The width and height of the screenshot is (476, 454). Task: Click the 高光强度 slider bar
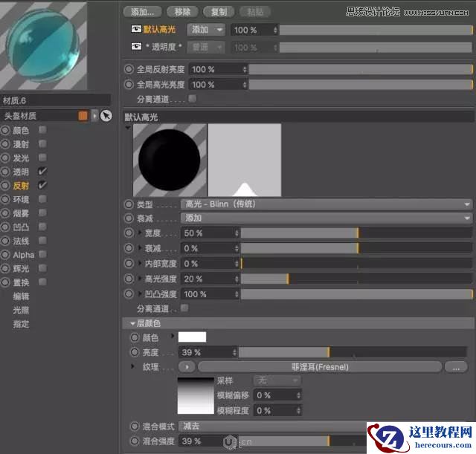[x=356, y=279]
